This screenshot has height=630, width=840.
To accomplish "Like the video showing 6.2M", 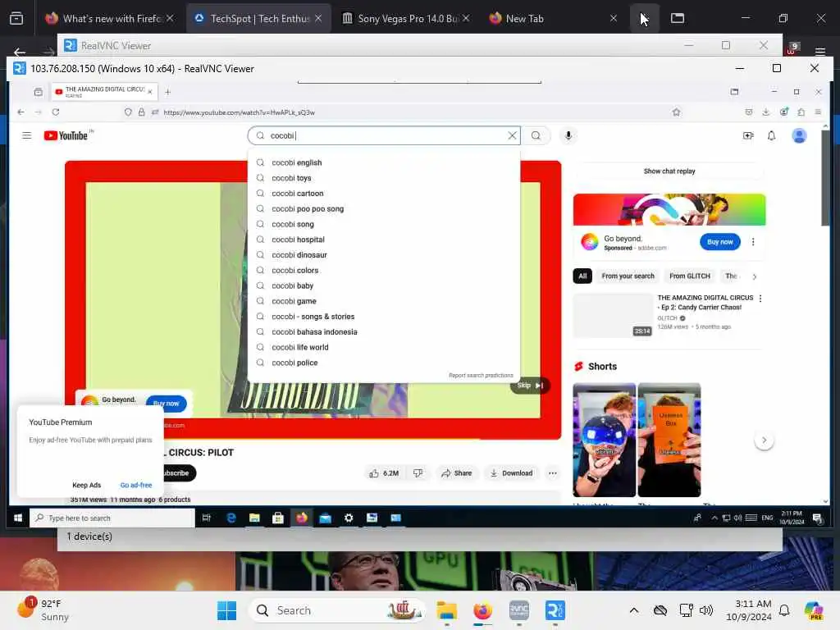I will [384, 473].
